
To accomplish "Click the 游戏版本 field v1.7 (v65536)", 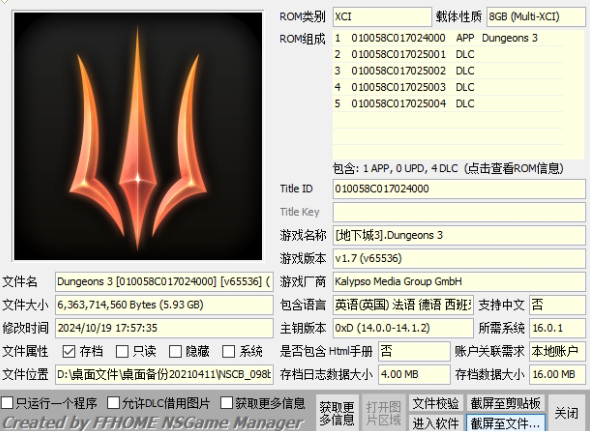I will point(459,258).
